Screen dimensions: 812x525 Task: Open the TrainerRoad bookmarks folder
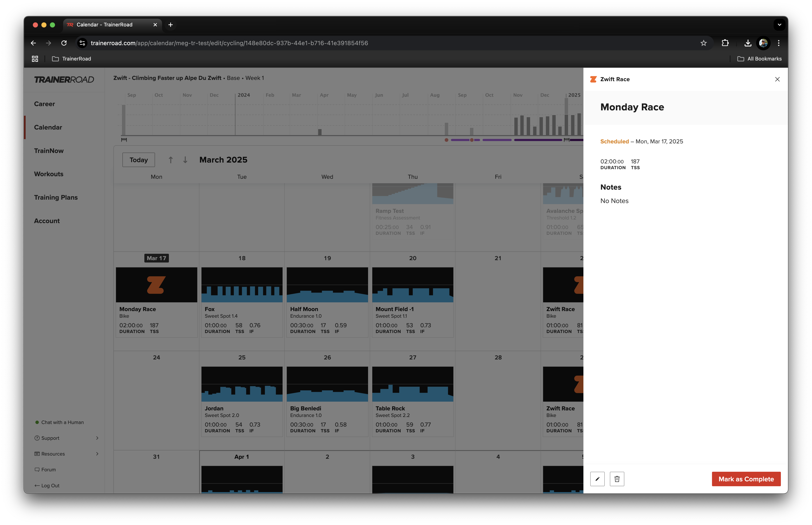(72, 59)
